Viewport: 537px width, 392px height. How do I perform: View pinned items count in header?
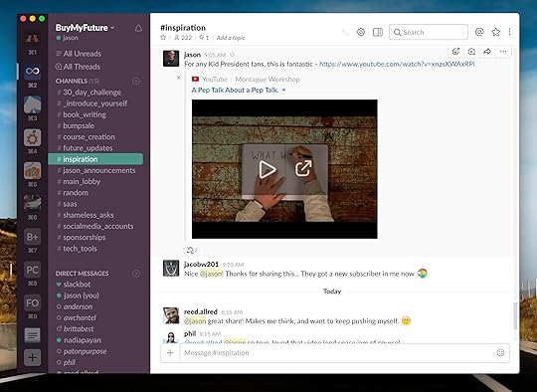tap(204, 38)
